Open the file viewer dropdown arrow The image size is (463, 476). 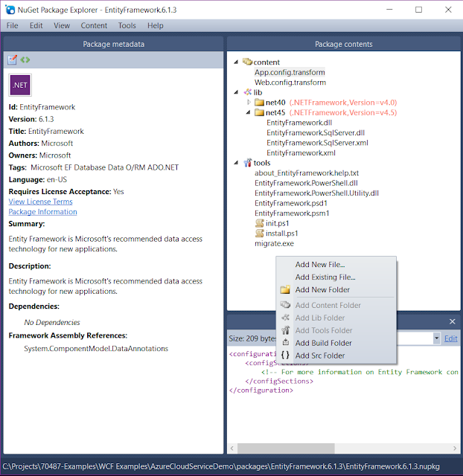[436, 338]
